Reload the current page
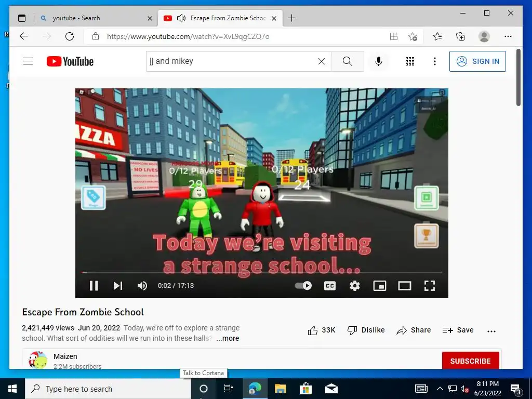Screen dimensions: 532x399 (70, 36)
